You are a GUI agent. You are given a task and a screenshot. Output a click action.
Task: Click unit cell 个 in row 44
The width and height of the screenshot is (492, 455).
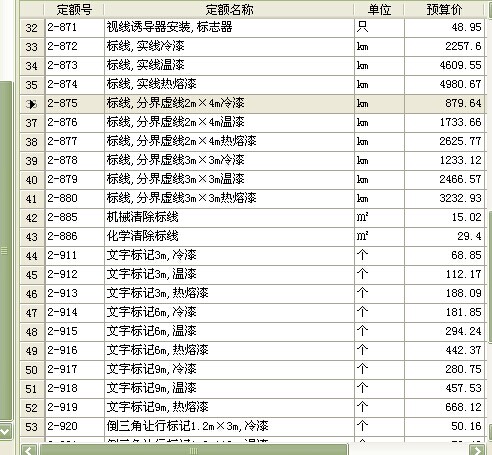pyautogui.click(x=379, y=256)
